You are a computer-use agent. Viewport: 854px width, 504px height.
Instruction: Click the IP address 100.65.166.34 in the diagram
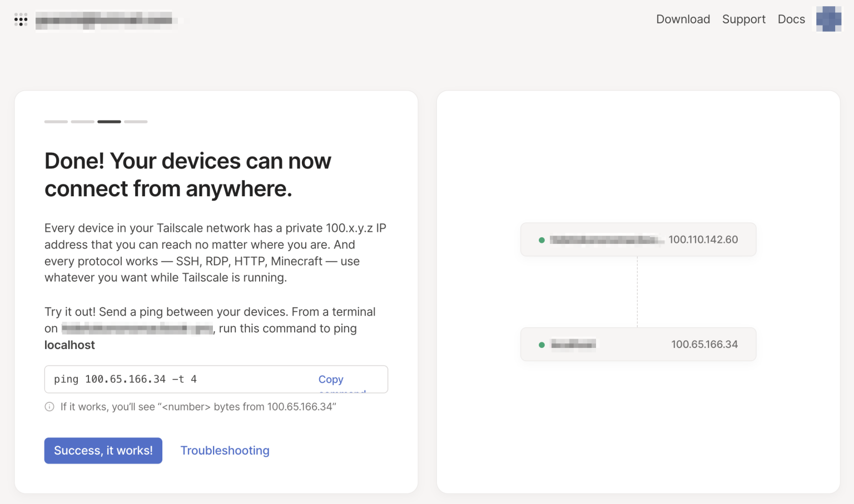click(x=704, y=344)
